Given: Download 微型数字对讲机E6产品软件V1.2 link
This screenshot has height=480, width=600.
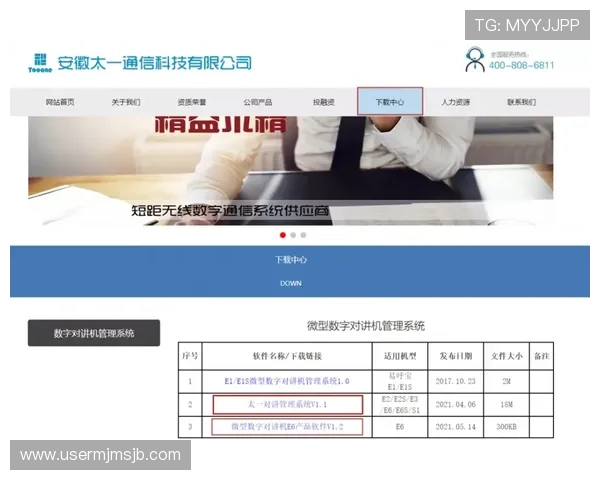Looking at the screenshot, I should click(x=287, y=426).
